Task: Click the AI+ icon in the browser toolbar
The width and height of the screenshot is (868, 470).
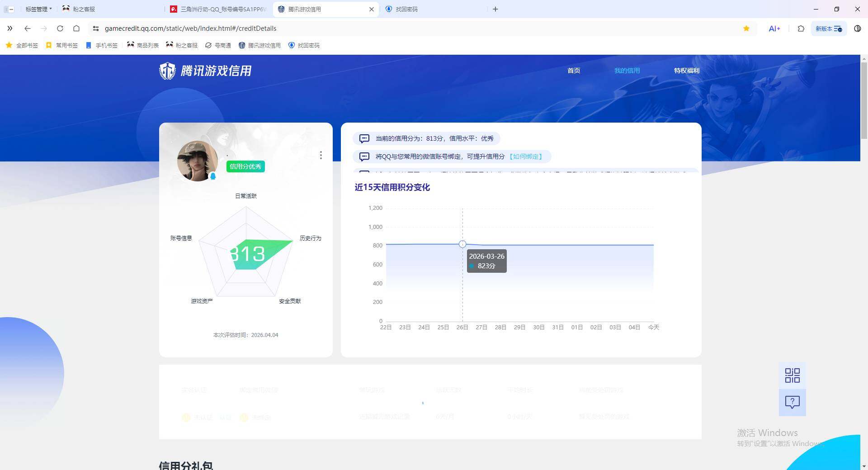Action: click(x=774, y=28)
